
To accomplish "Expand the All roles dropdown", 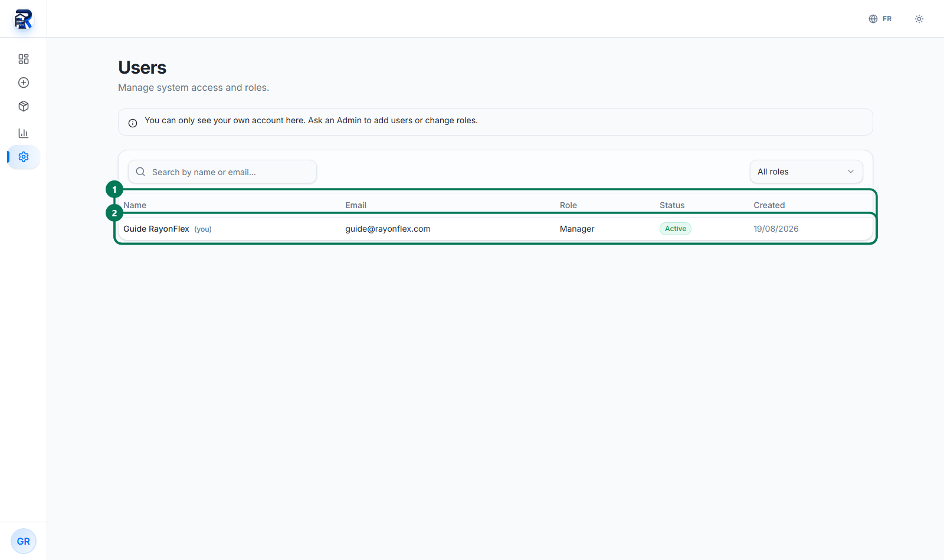I will [x=807, y=172].
